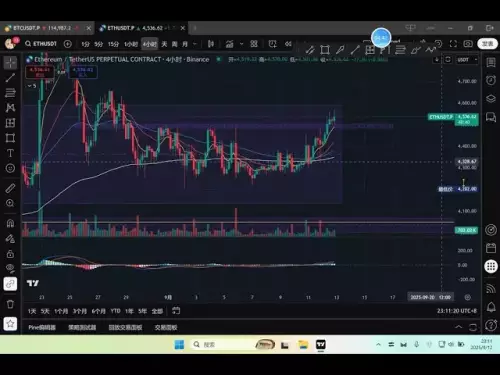Viewport: 500px width, 375px height.
Task: Select the Text tool in left toolbar
Action: 10,153
